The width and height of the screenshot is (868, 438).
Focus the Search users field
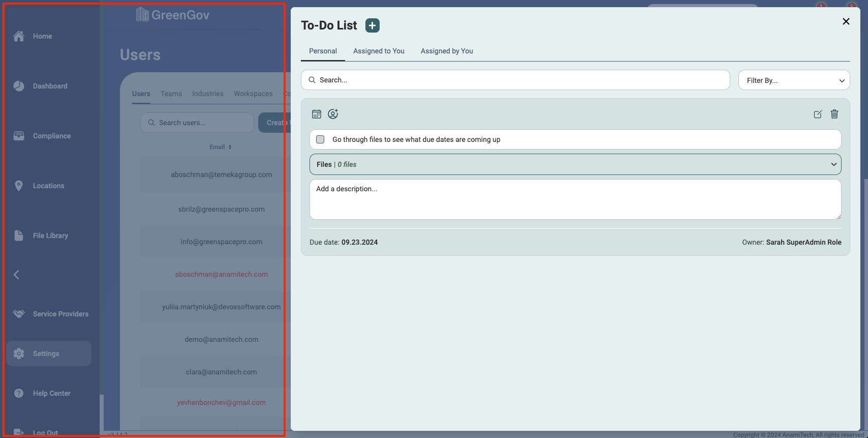click(197, 123)
